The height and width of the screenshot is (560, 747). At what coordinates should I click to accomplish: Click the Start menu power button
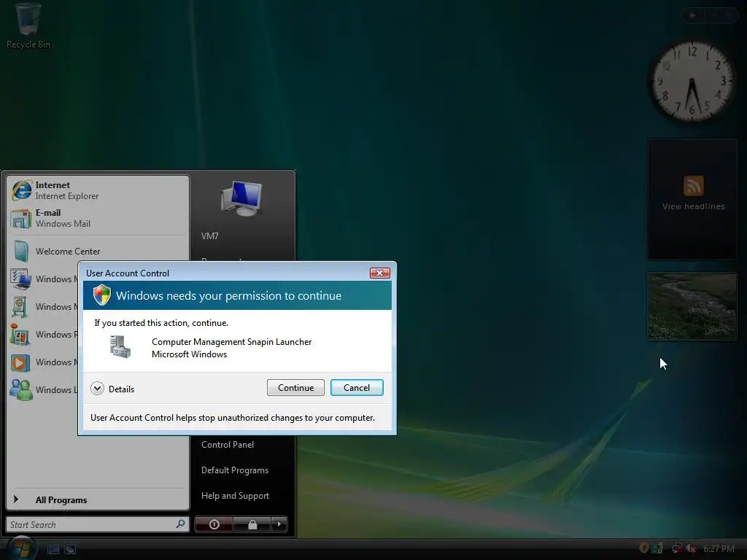[214, 524]
